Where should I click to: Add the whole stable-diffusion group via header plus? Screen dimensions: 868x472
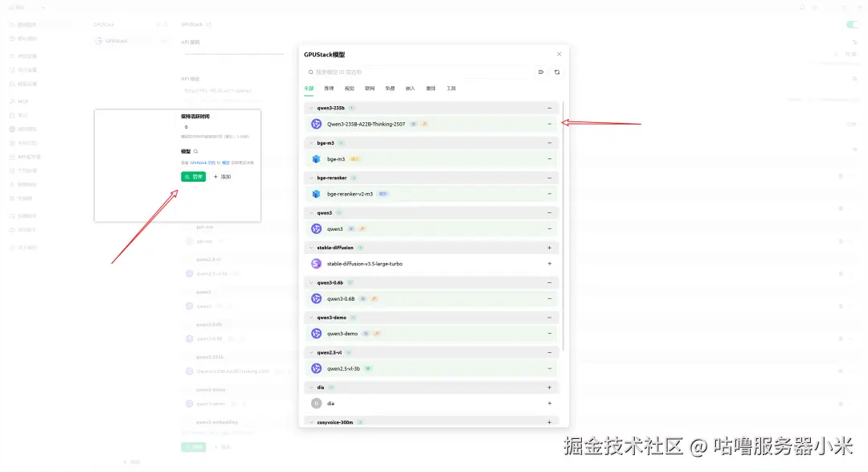pos(550,248)
